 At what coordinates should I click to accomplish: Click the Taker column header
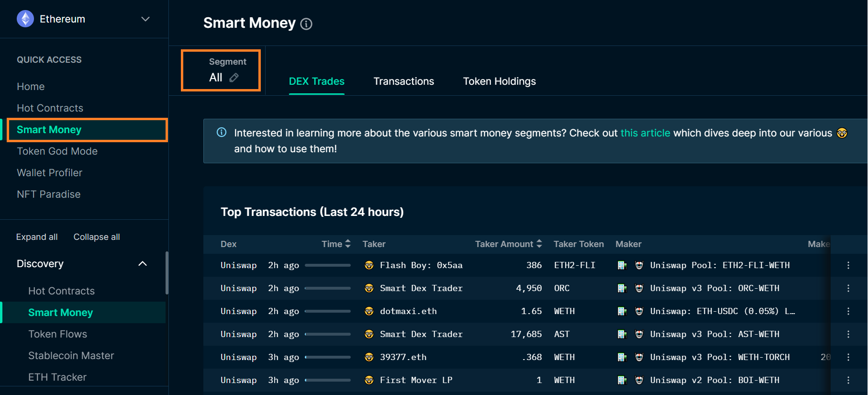[374, 244]
